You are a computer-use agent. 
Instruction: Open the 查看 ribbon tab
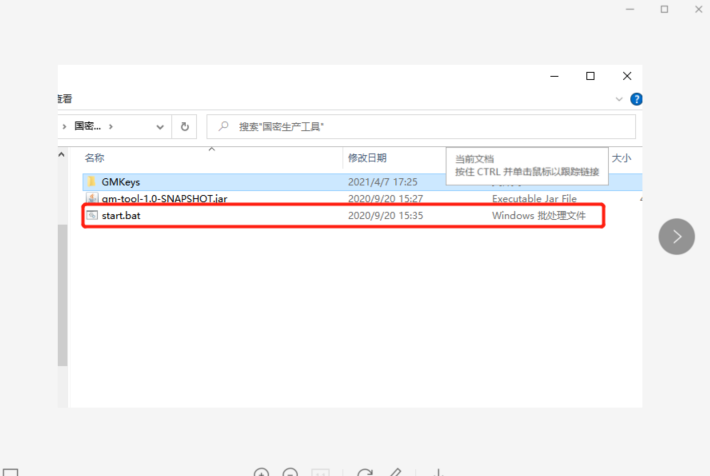click(64, 99)
